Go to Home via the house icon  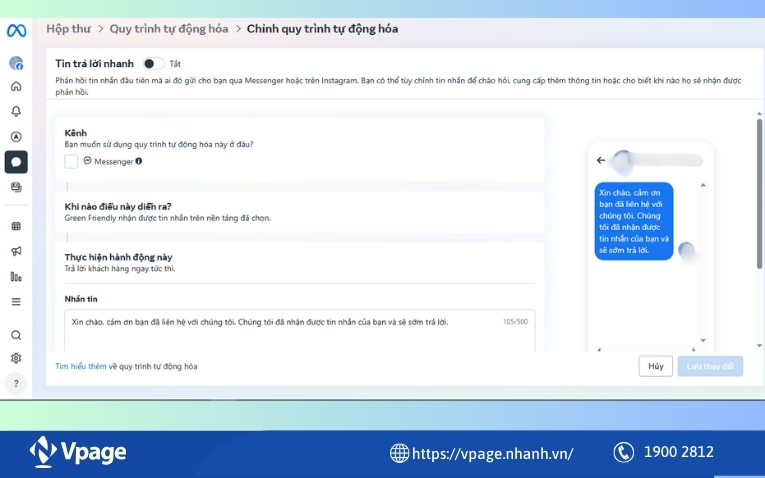[16, 86]
